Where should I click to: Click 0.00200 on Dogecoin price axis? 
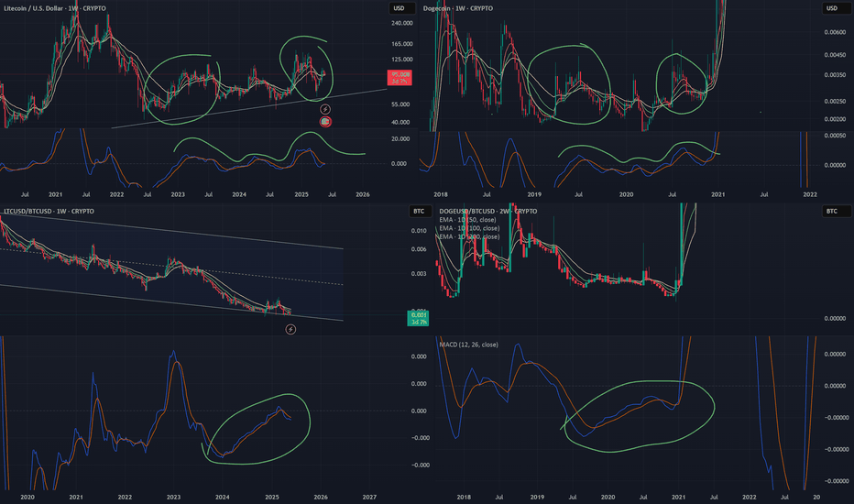click(835, 119)
